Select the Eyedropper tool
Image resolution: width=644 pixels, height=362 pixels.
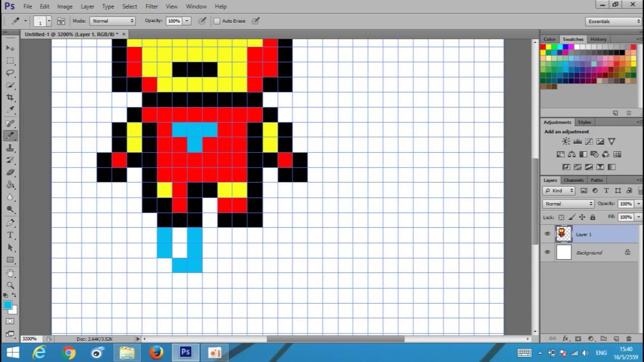point(10,110)
